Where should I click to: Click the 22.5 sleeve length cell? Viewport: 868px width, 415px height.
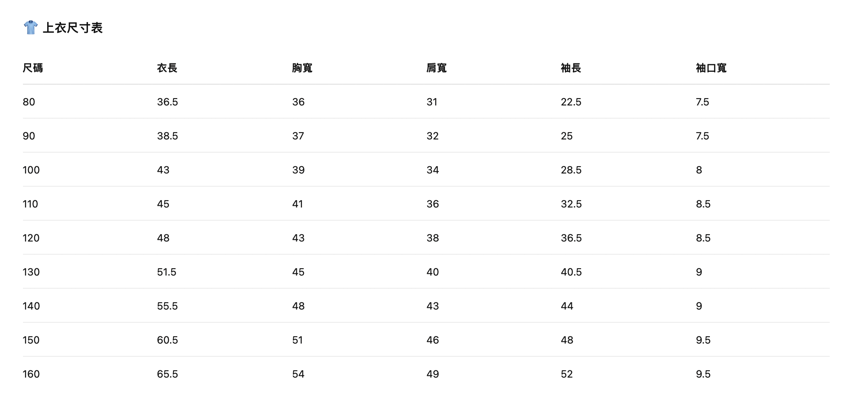[571, 102]
